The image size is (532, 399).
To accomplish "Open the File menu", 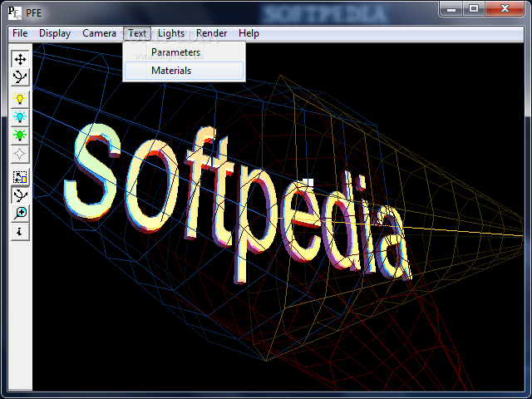I will coord(20,33).
